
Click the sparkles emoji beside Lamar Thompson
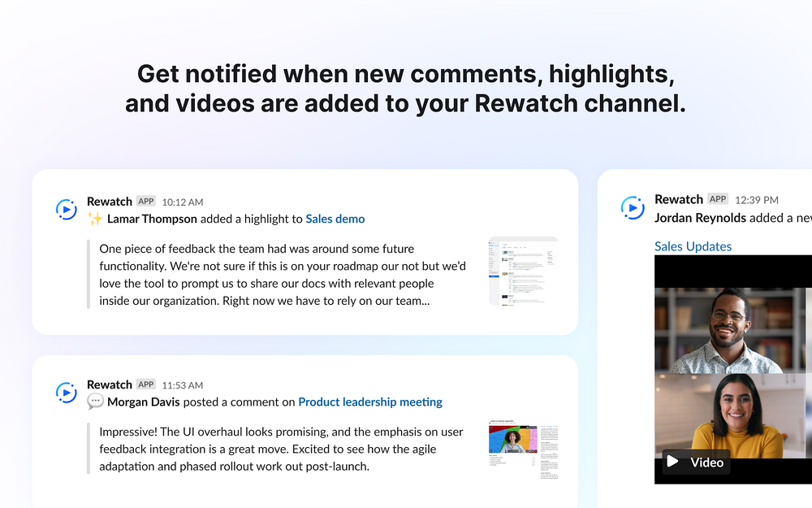[x=95, y=219]
